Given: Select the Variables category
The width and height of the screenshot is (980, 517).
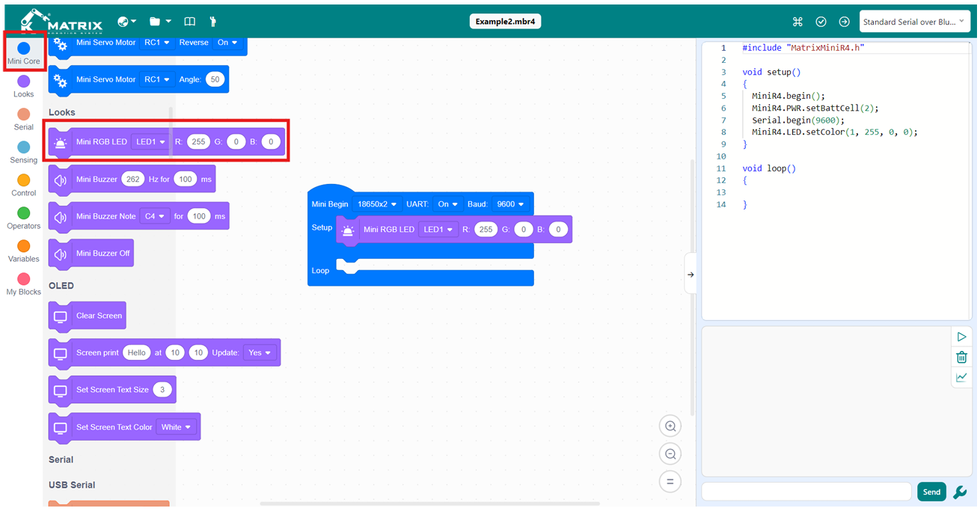Looking at the screenshot, I should tap(24, 251).
